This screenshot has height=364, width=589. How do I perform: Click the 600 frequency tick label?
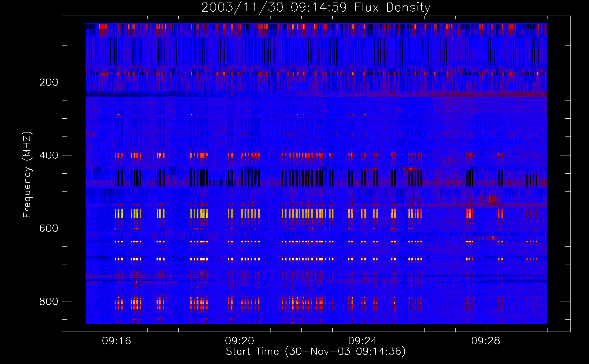point(49,228)
